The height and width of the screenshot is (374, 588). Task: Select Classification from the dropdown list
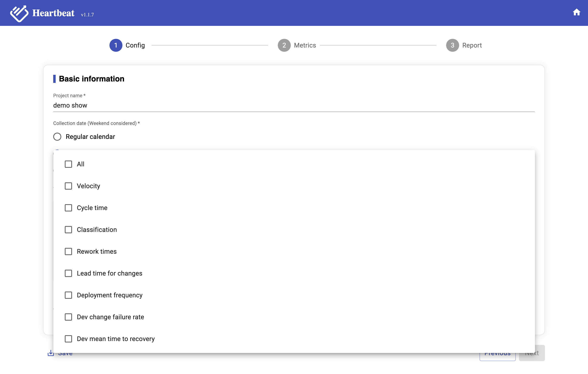click(97, 230)
